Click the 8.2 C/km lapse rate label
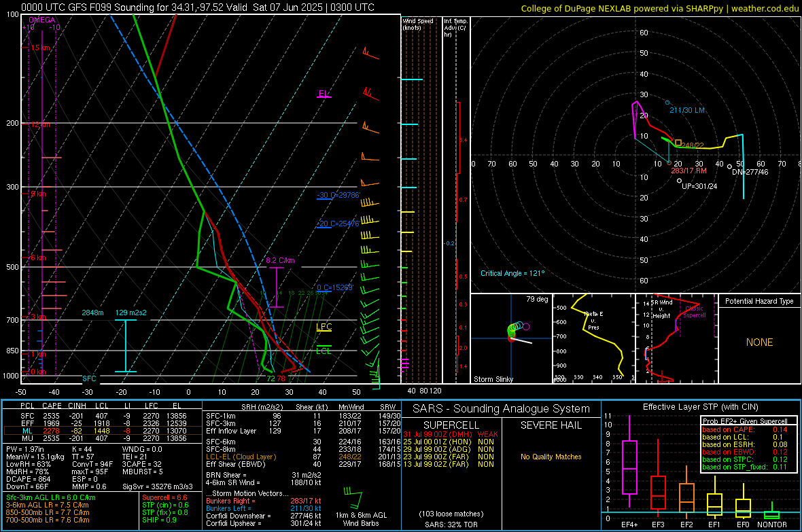Screen dimensions: 802x532 pos(280,260)
